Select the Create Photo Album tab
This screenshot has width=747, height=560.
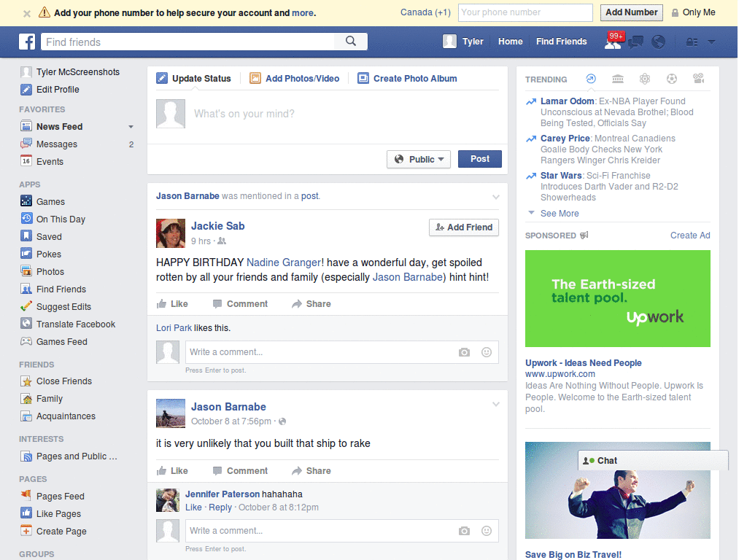click(407, 79)
